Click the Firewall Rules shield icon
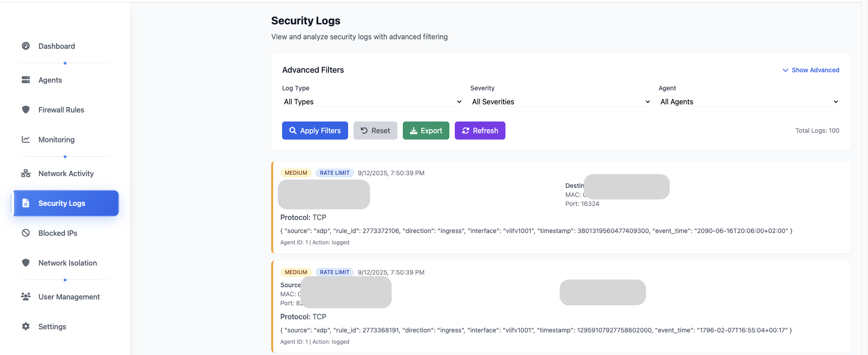The image size is (868, 355). coord(26,110)
